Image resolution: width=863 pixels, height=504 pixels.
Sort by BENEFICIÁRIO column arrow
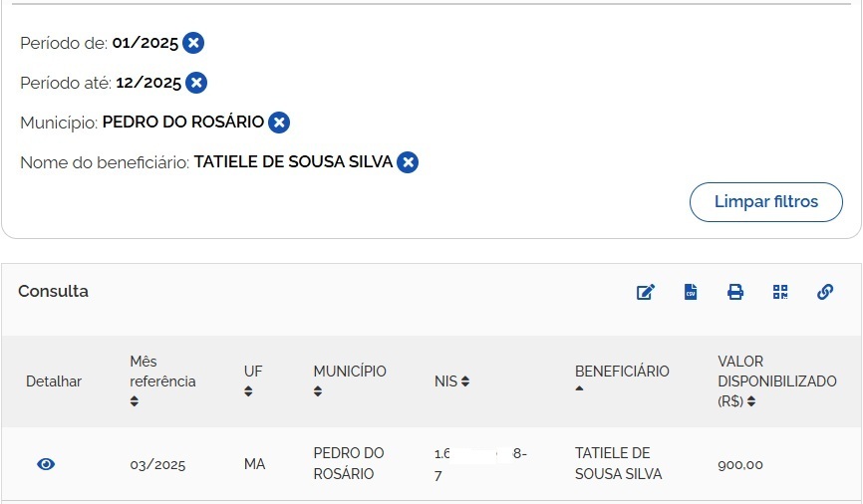click(580, 389)
